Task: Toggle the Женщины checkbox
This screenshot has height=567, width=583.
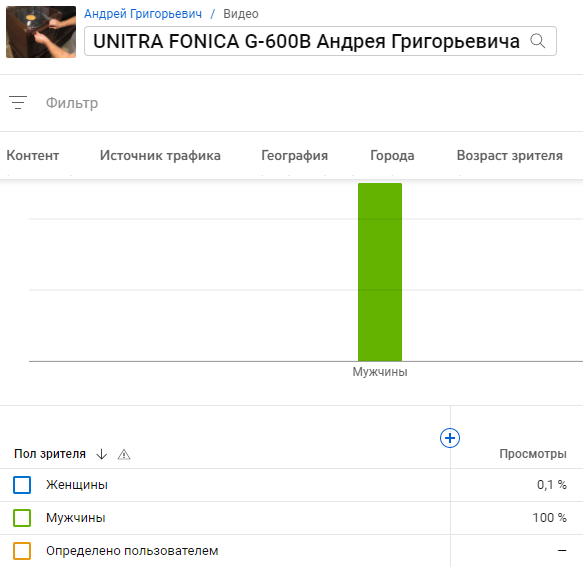Action: pyautogui.click(x=22, y=485)
